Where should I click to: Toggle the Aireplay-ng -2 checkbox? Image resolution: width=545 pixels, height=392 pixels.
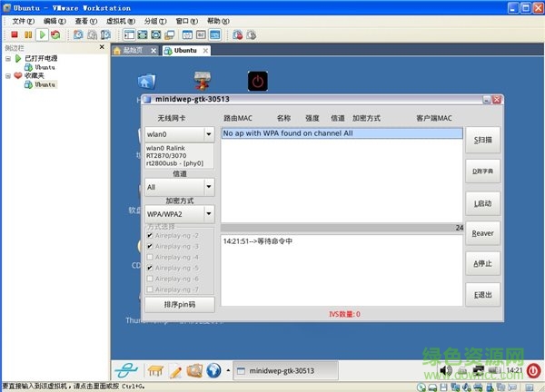tap(150, 235)
